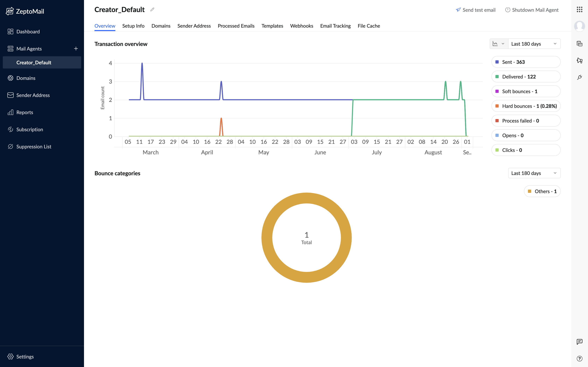Switch to the Processed Emails tab
Viewport: 588px width, 367px height.
click(236, 26)
